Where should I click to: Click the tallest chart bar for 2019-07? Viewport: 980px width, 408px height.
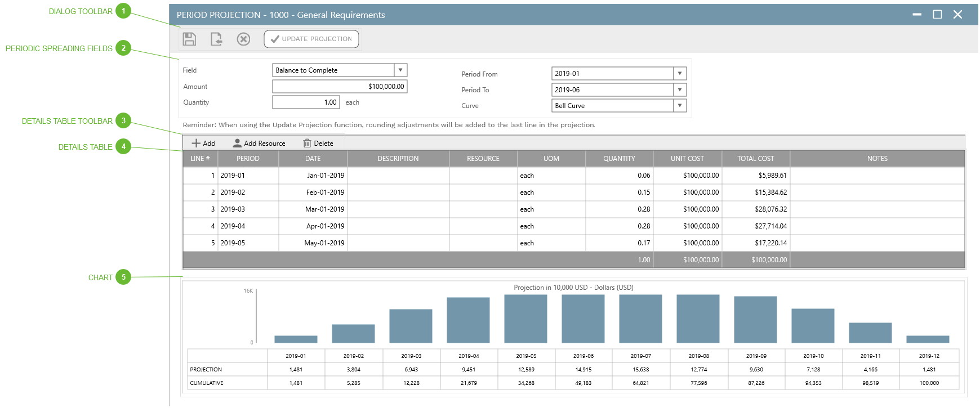coord(640,319)
